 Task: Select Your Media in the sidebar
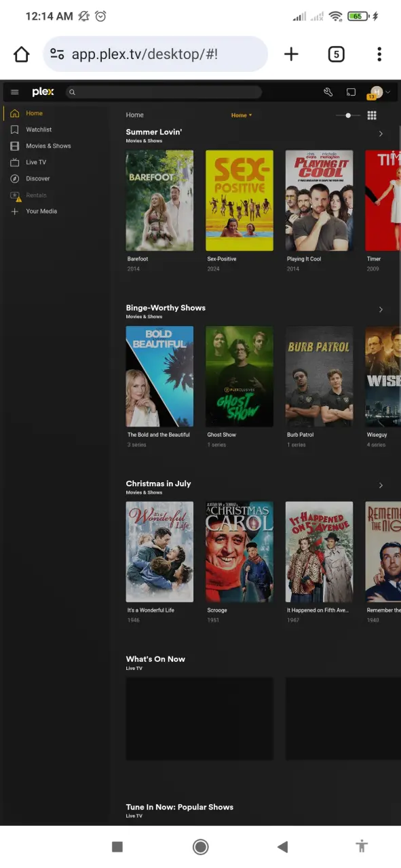click(41, 212)
